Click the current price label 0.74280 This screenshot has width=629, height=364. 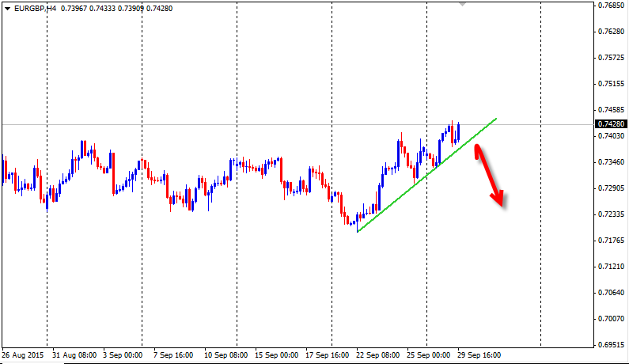pos(612,124)
